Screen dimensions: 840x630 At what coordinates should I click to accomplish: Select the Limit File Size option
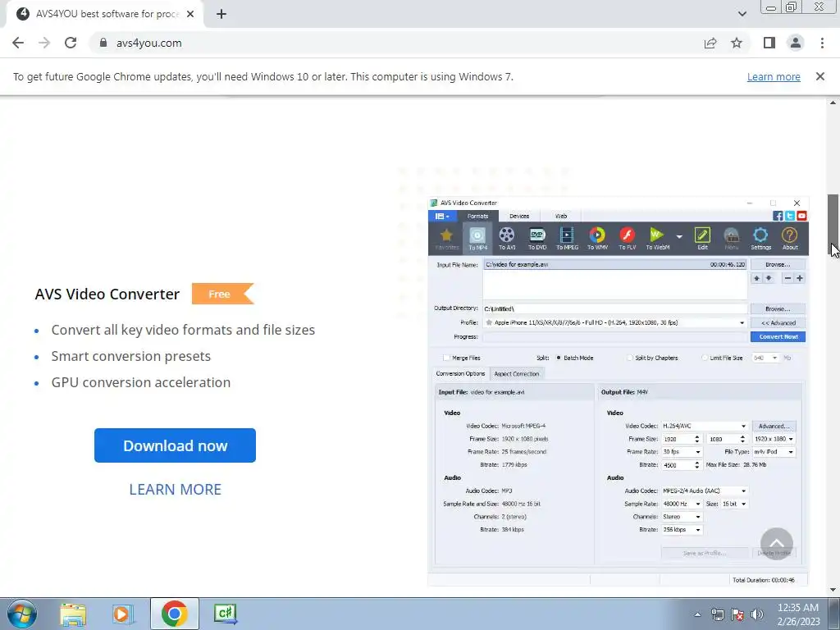pyautogui.click(x=704, y=358)
